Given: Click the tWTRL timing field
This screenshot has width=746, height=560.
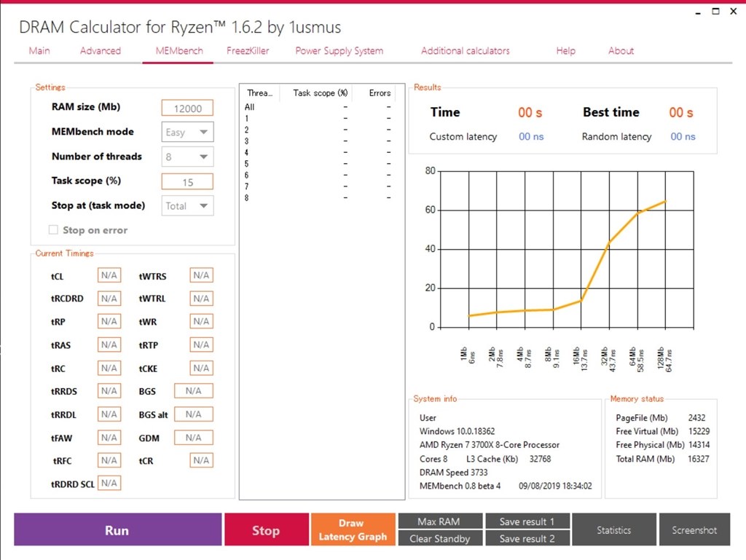Looking at the screenshot, I should click(x=201, y=299).
